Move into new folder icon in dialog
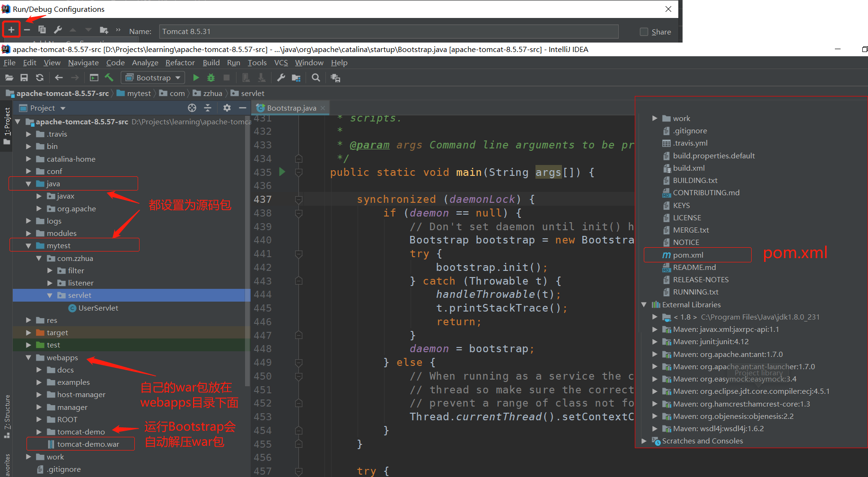Image resolution: width=868 pixels, height=477 pixels. 104,30
